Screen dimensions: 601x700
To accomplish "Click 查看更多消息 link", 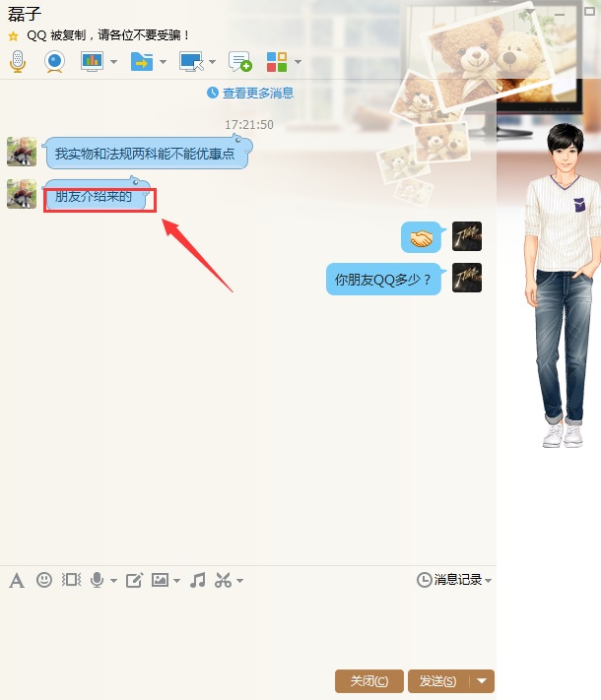I will [258, 93].
